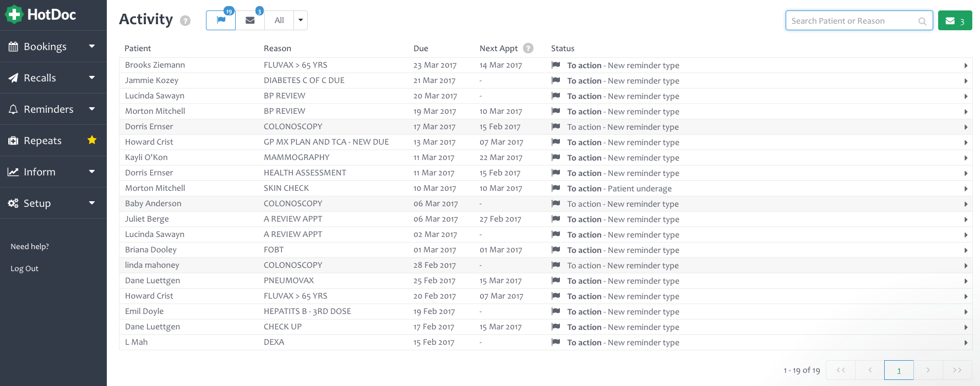Screen dimensions: 980x386
Task: Click the flag in Emil Doyle's row
Action: (x=556, y=311)
